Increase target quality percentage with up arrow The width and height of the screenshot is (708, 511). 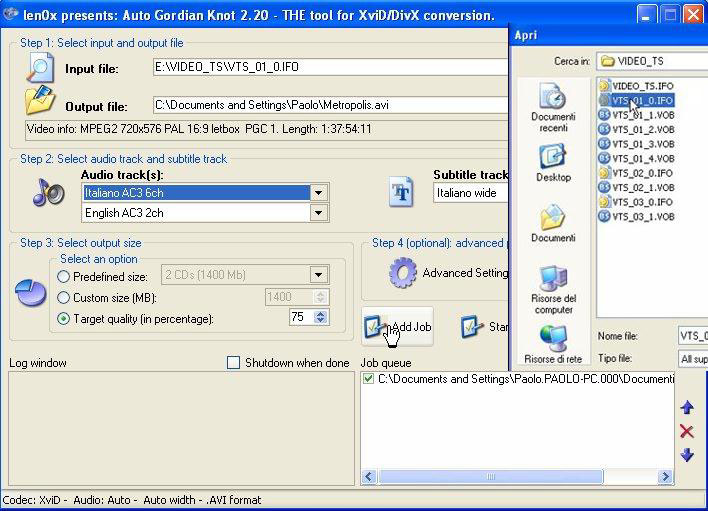click(x=320, y=313)
